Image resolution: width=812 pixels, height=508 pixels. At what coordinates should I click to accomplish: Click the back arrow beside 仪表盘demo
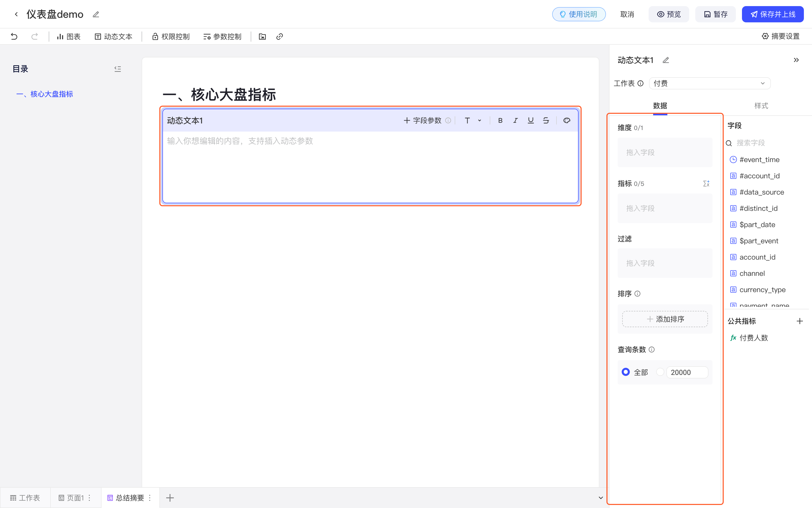[x=16, y=14]
